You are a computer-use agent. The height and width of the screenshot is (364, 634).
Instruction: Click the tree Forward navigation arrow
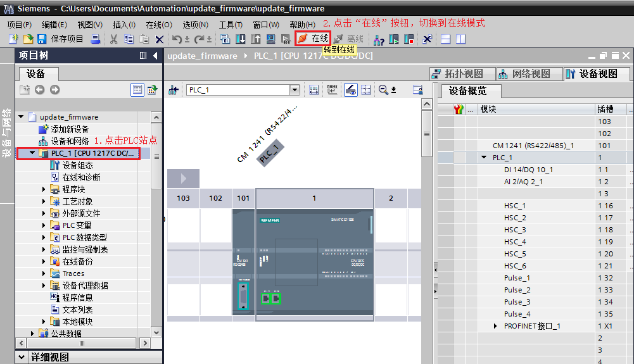click(x=54, y=90)
